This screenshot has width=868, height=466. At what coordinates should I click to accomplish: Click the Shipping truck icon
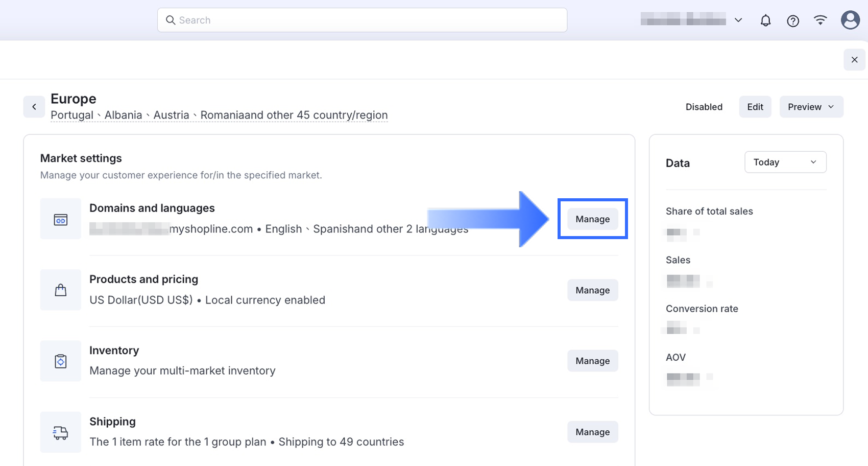61,432
